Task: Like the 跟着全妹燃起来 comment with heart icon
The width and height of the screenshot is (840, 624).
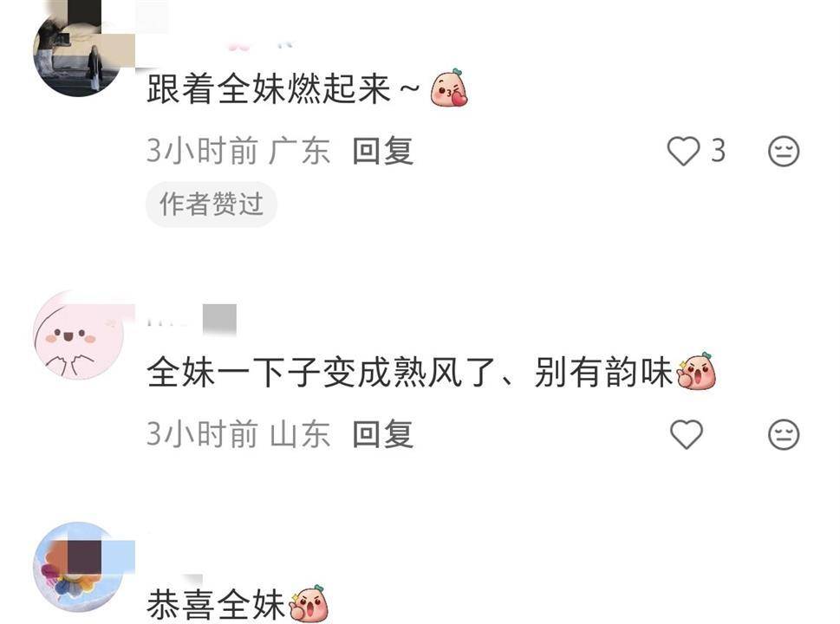Action: tap(683, 151)
